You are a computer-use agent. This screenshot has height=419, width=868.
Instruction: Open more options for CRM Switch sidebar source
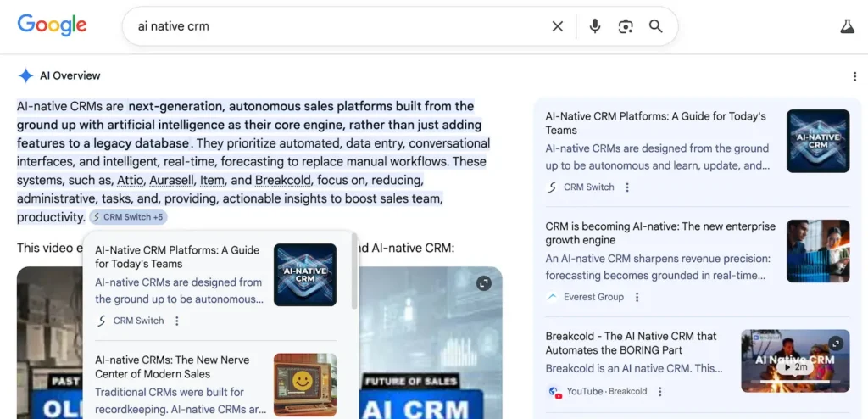627,187
